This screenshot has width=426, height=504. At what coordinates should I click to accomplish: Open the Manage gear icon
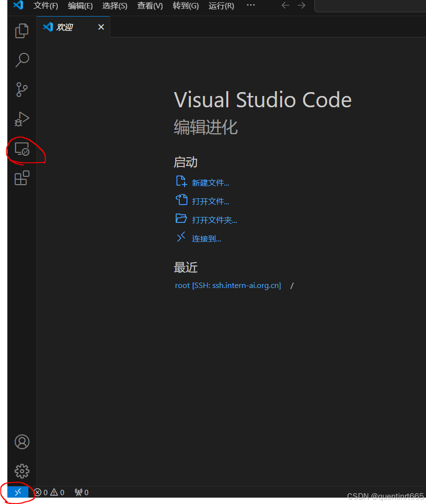click(x=22, y=471)
